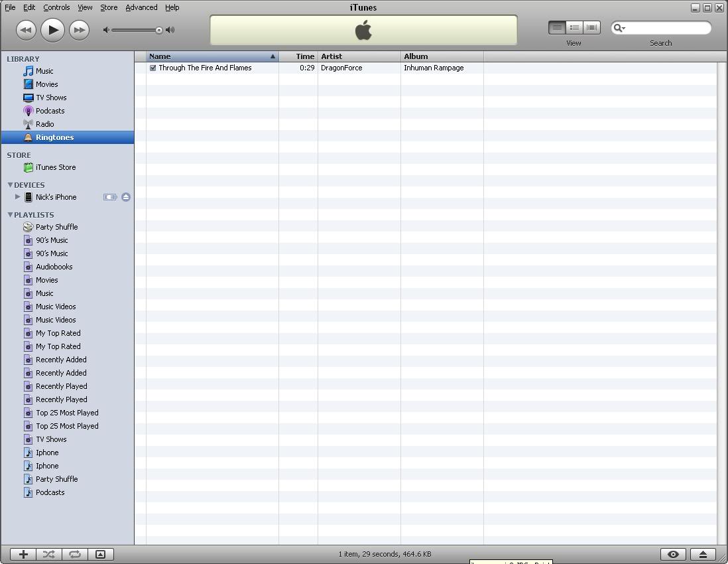Uncheck Through The Fire And Flames
This screenshot has height=564, width=728.
point(152,68)
